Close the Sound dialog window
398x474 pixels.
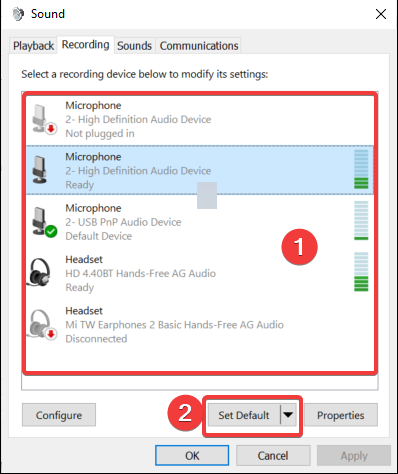(381, 14)
